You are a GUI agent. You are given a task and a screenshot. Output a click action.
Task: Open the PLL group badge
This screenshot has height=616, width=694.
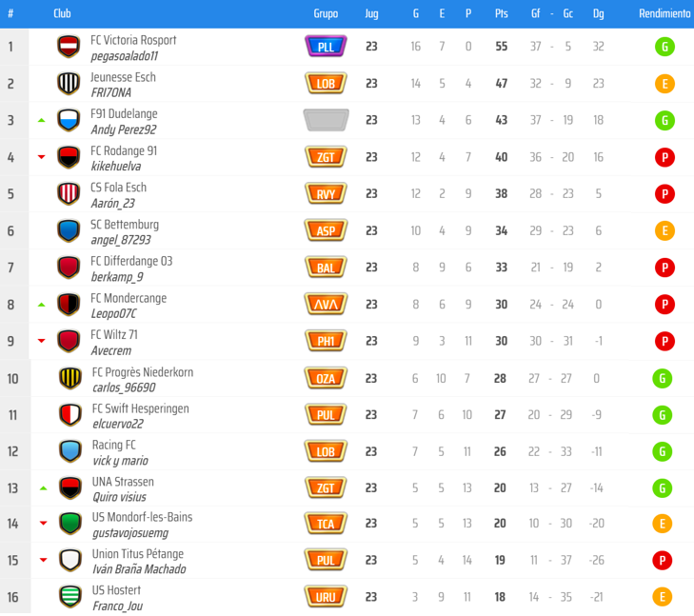point(326,47)
